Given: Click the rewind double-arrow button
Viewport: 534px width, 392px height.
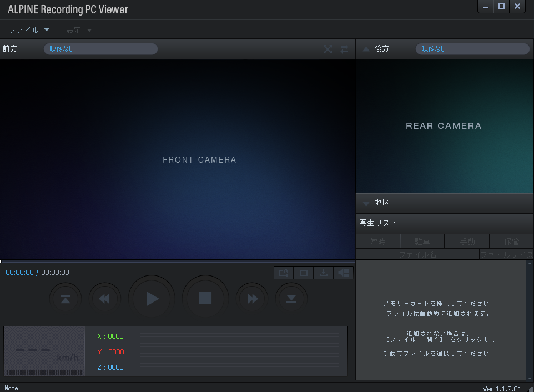Looking at the screenshot, I should 104,299.
